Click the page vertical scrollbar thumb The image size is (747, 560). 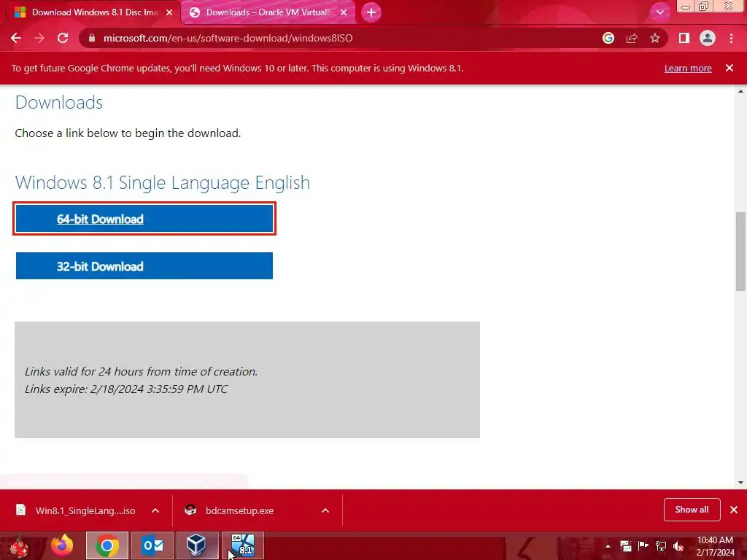tap(740, 251)
